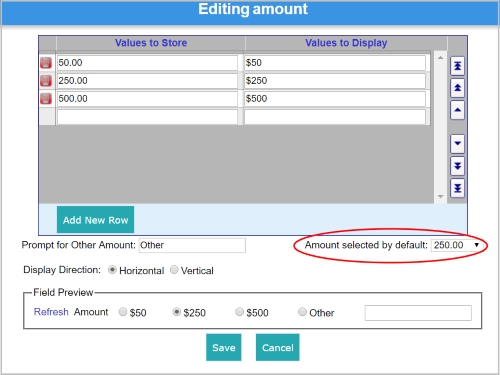
Task: Click the Save button
Action: point(224,347)
